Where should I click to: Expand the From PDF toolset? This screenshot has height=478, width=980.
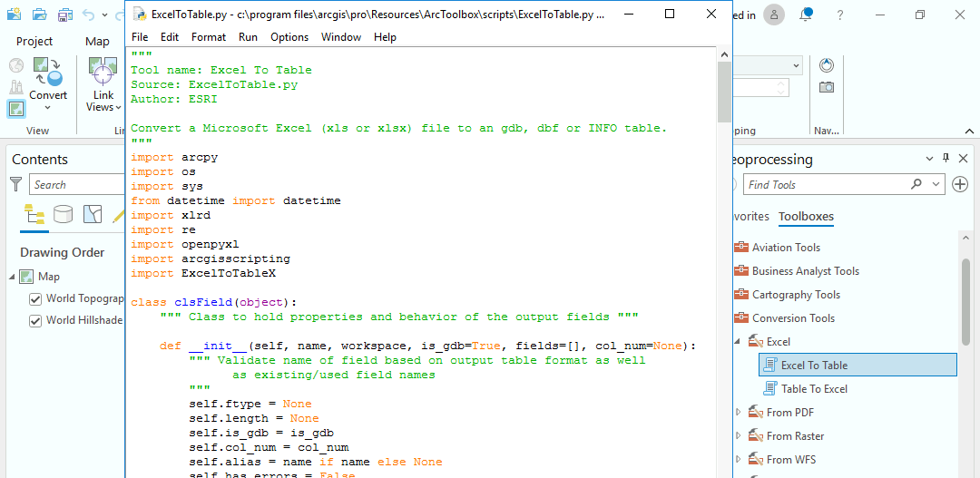coord(738,413)
